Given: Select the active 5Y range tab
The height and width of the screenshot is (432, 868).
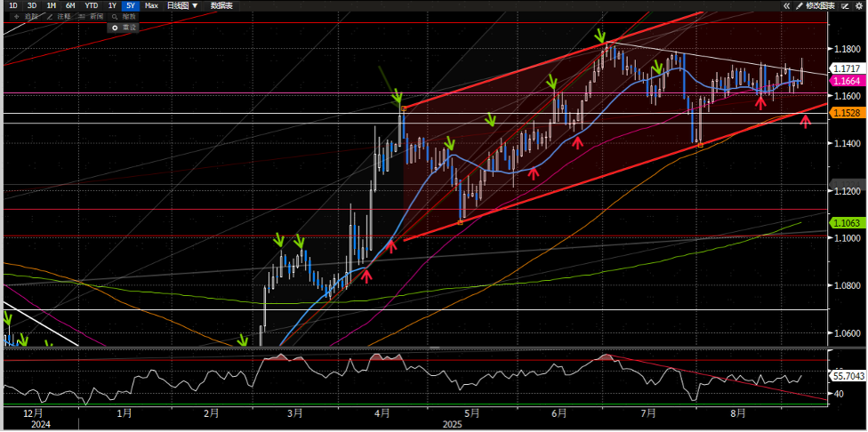Looking at the screenshot, I should coord(130,5).
